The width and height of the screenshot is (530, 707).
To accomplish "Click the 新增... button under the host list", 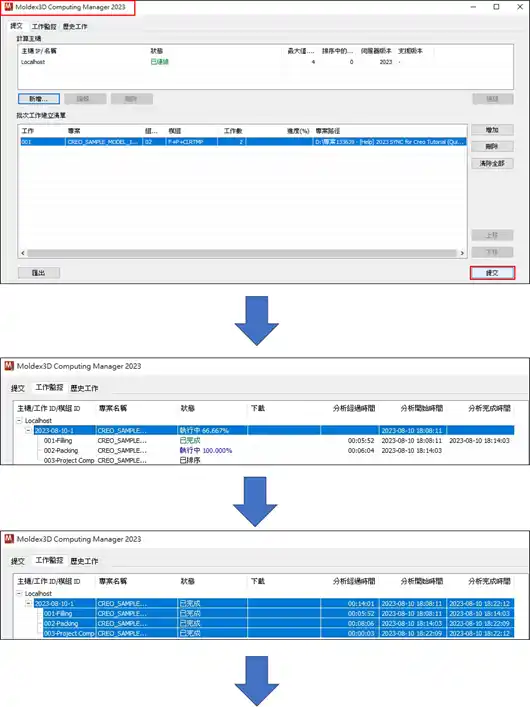I will (x=39, y=99).
